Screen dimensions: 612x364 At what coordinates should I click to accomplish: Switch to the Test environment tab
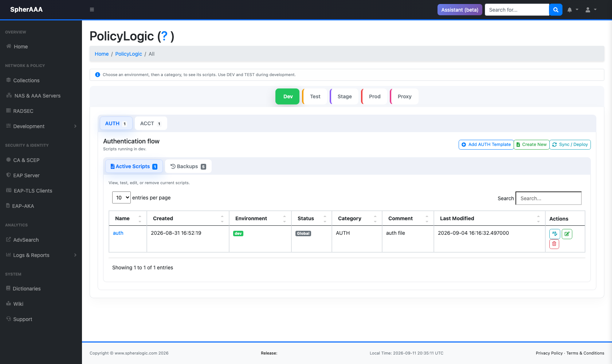pos(315,96)
